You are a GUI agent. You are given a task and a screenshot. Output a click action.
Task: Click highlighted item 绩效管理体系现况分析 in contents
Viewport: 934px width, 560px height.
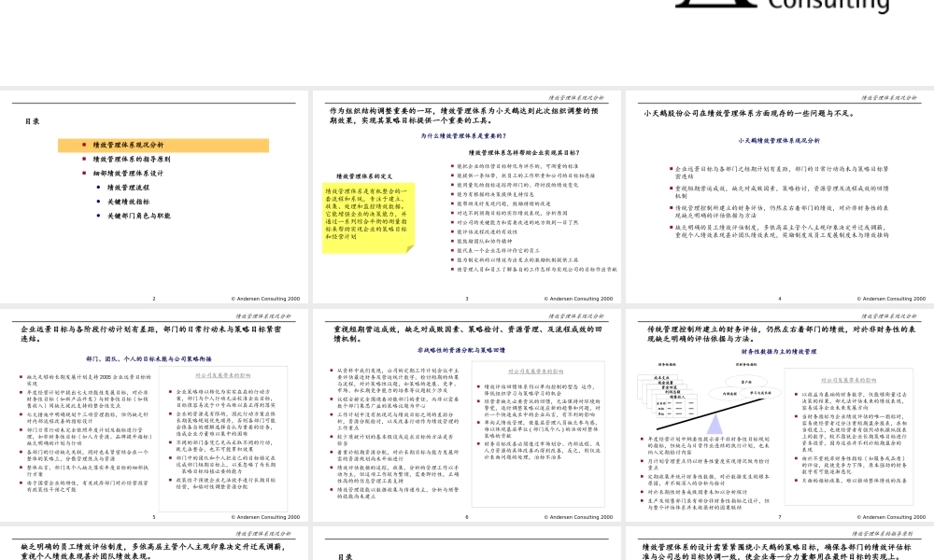(x=163, y=146)
